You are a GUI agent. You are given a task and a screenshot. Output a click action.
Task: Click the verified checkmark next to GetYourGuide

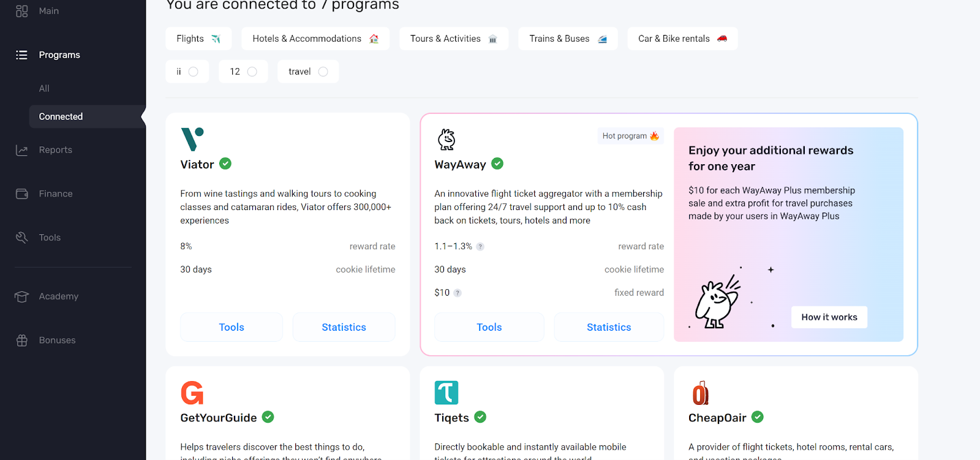268,417
